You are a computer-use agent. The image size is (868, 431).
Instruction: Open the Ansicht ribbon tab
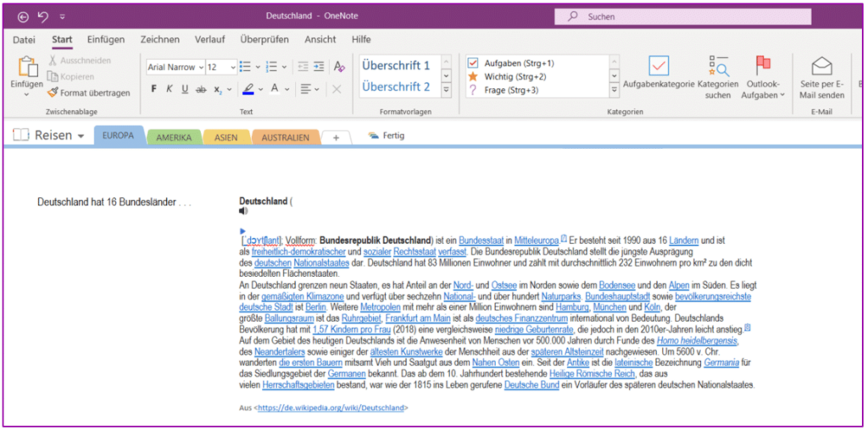coord(320,40)
